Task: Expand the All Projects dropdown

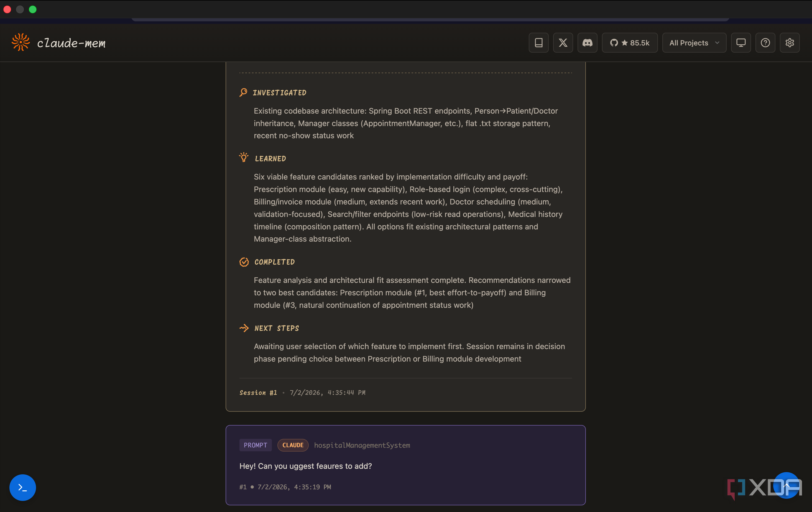Action: click(694, 43)
